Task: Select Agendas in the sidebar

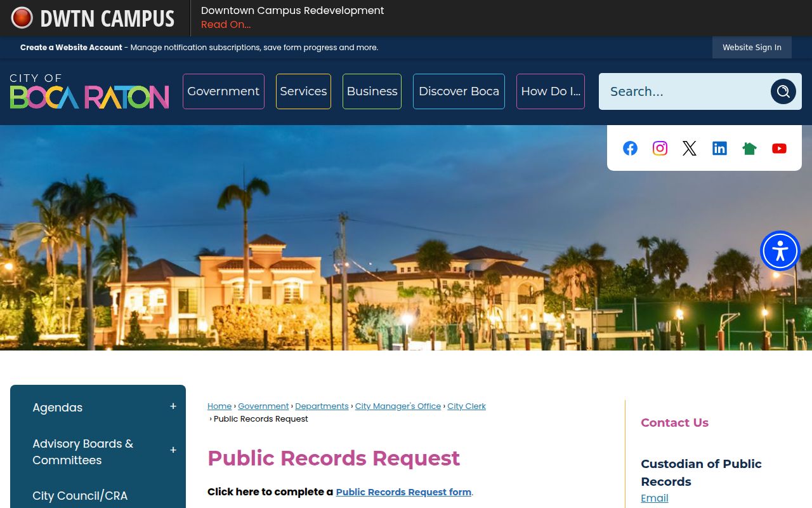Action: coord(58,408)
